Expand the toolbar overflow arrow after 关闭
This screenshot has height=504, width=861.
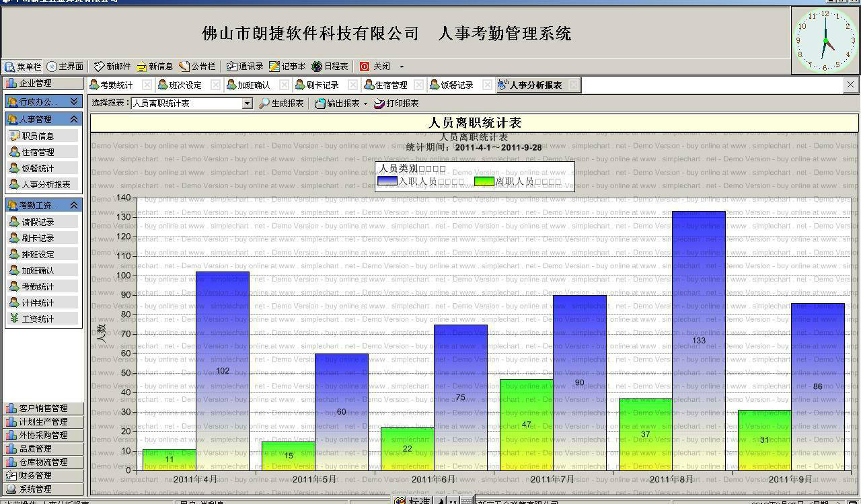(x=402, y=67)
